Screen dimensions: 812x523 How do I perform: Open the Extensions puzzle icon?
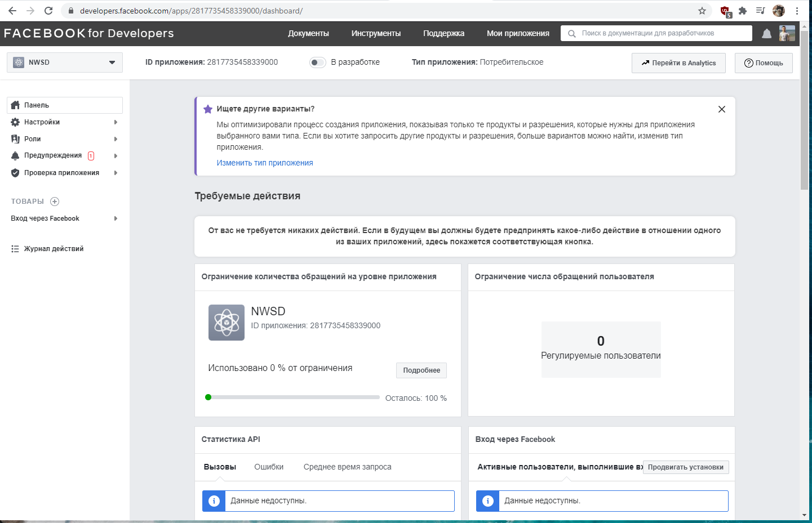(x=743, y=11)
